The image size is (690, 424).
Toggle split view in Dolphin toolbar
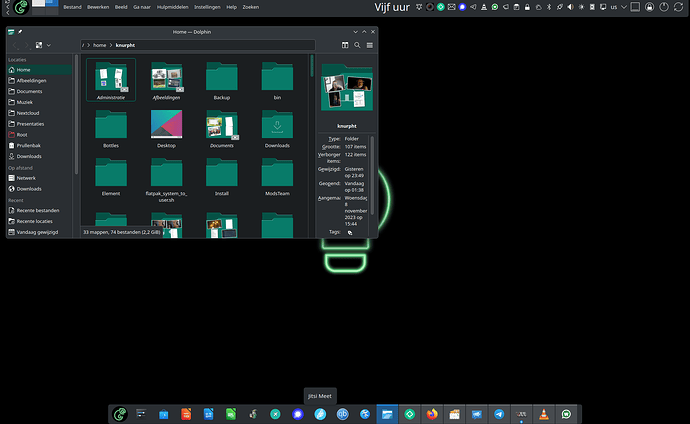345,45
